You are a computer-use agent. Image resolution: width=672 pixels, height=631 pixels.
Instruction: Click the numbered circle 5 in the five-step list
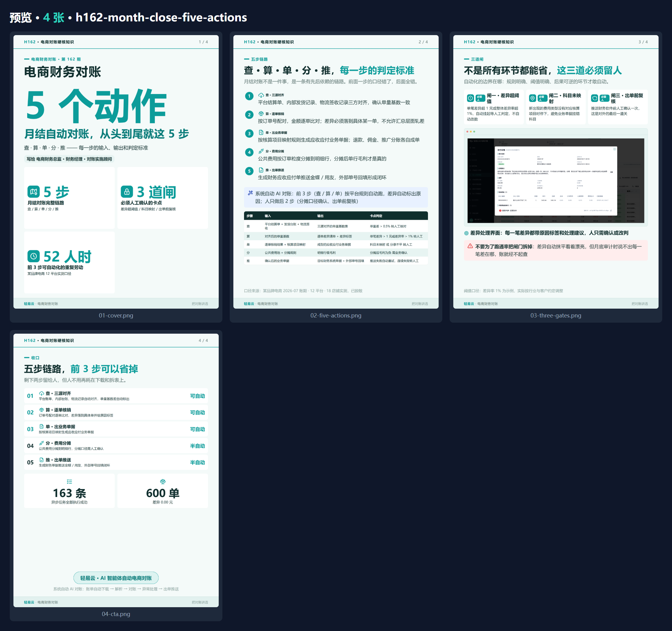click(x=249, y=171)
